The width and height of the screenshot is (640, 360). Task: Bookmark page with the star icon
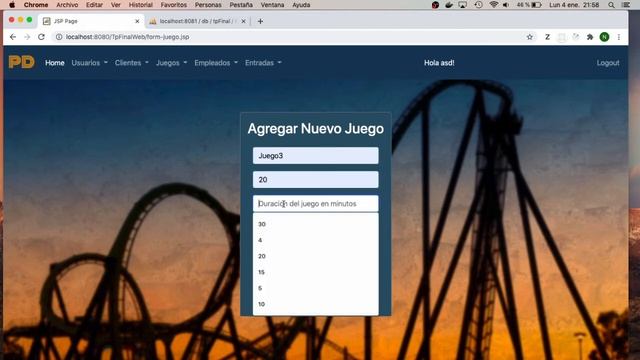[529, 37]
